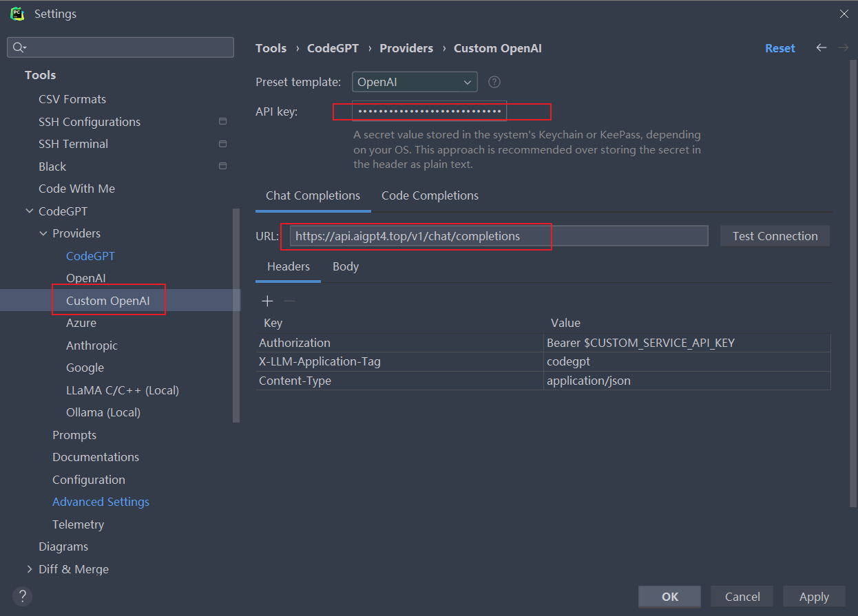The image size is (858, 616).
Task: Click the X-LLM-Application-Tag key cell
Action: [x=399, y=361]
